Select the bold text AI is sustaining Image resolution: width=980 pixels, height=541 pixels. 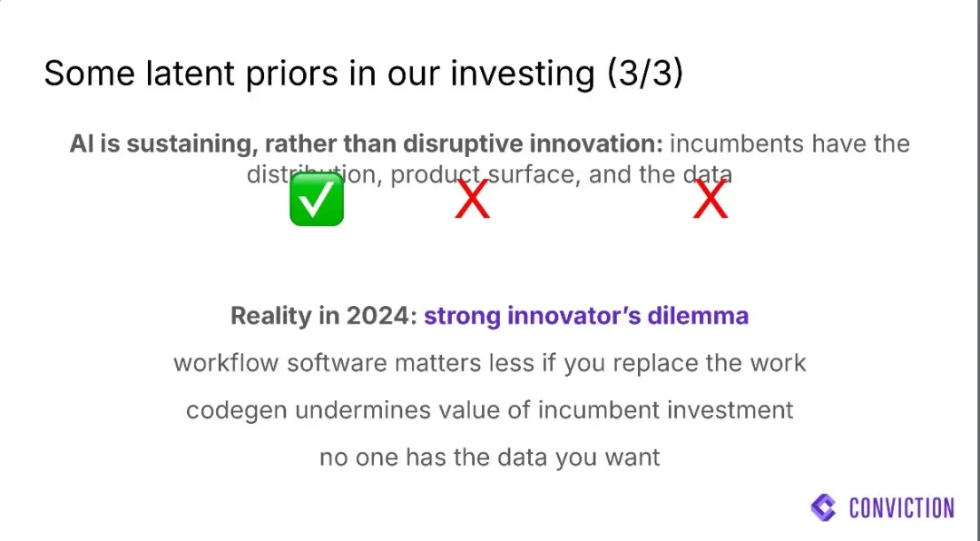pos(162,143)
